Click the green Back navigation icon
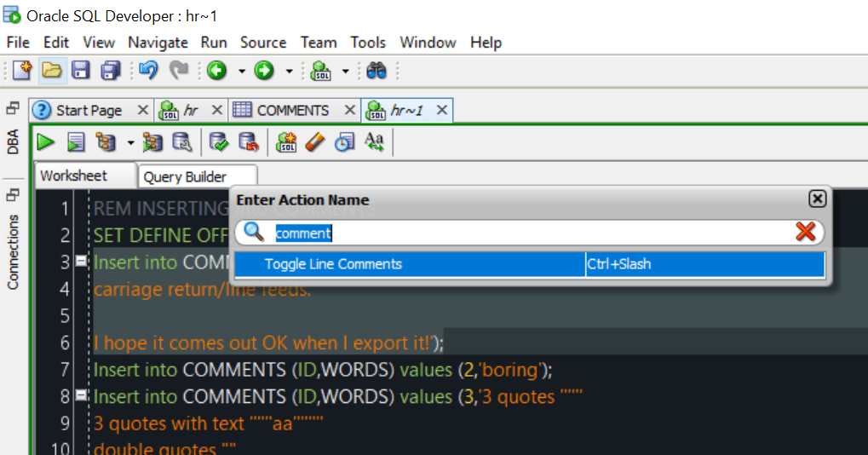 217,71
